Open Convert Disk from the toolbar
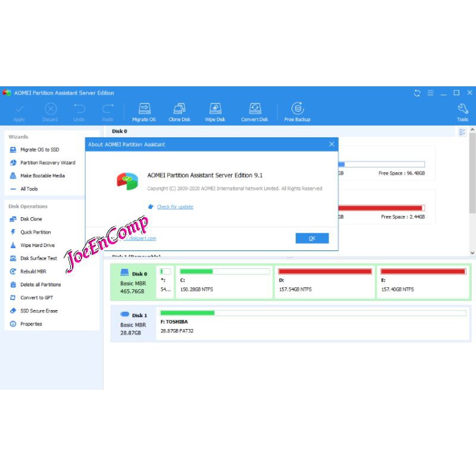 [255, 112]
